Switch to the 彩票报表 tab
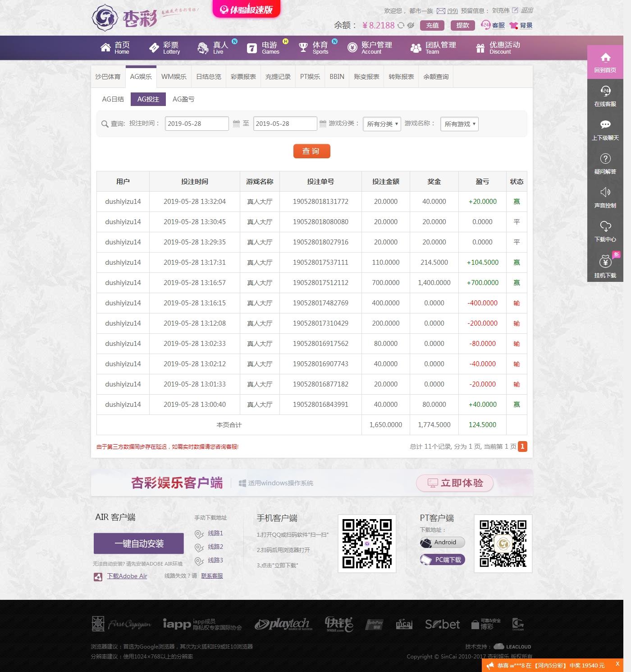 [x=243, y=77]
